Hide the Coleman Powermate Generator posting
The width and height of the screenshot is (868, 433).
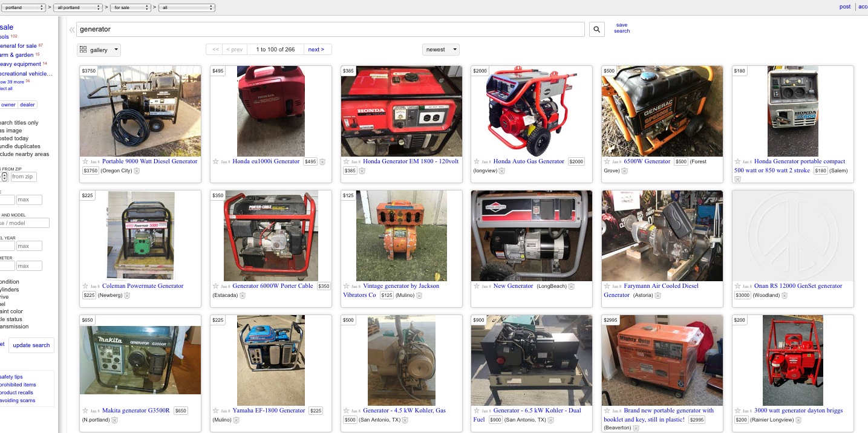[x=127, y=295]
